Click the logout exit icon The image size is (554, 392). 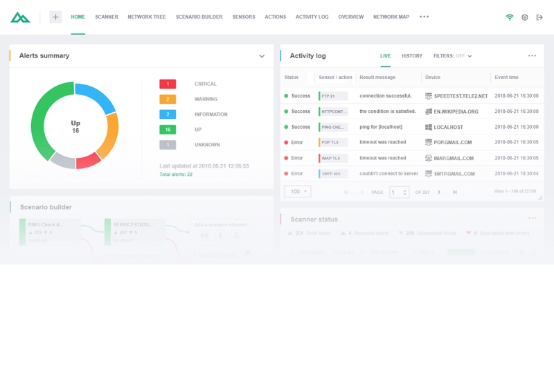pyautogui.click(x=539, y=17)
